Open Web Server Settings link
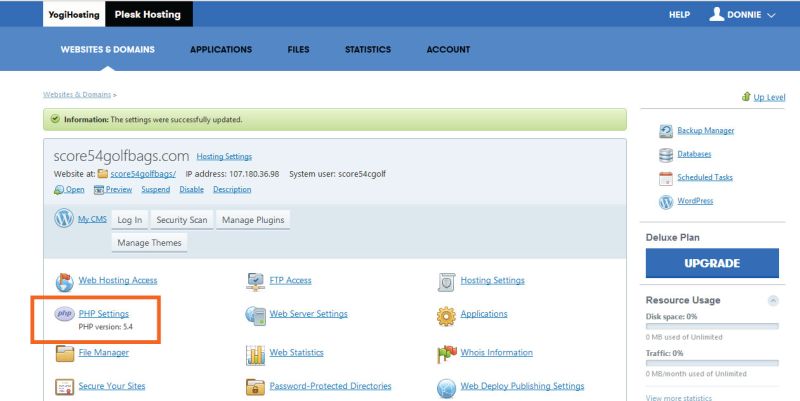800x401 pixels. [x=309, y=314]
